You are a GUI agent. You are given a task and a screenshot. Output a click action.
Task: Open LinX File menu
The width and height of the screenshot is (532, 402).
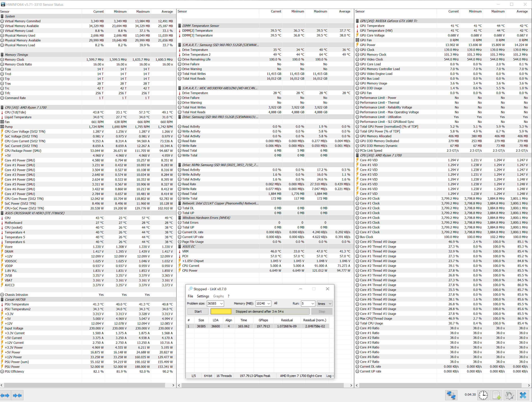click(x=190, y=296)
